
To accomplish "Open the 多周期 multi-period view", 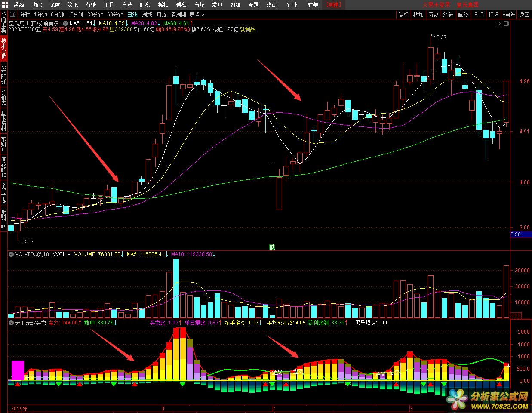I will pyautogui.click(x=178, y=15).
